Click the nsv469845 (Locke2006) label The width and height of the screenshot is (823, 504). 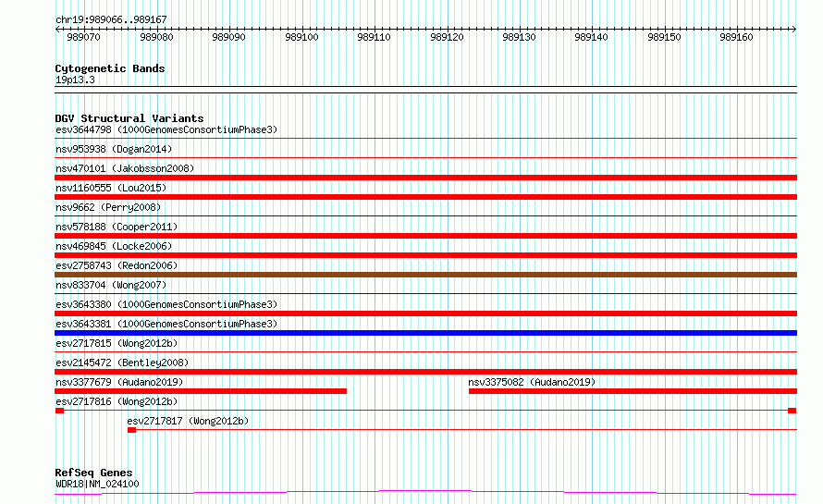(114, 246)
